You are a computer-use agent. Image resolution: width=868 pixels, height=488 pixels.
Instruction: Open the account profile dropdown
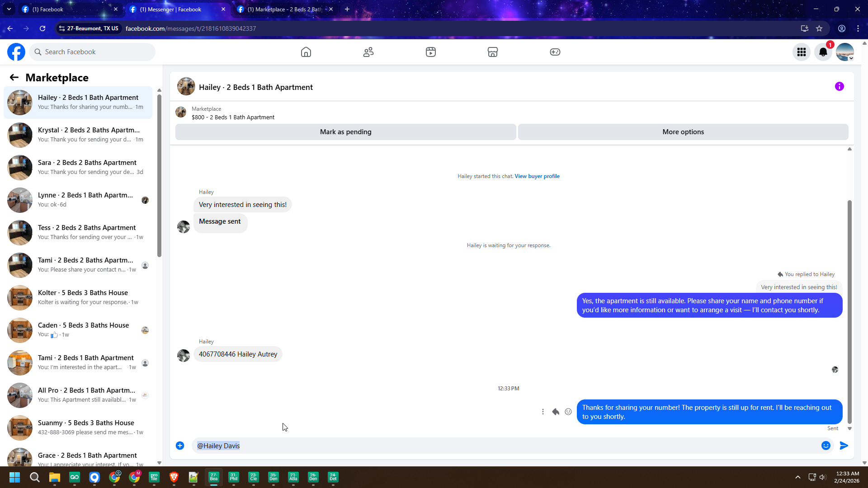[845, 52]
